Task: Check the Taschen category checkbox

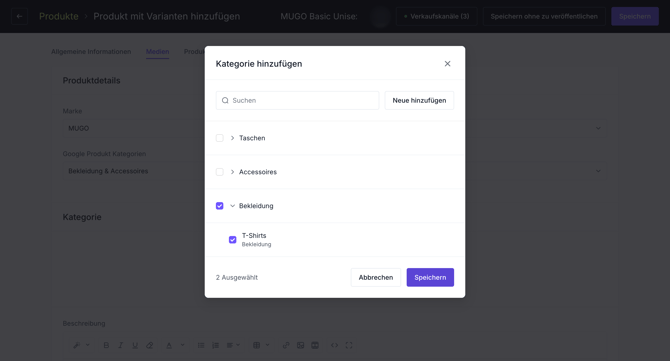Action: pyautogui.click(x=220, y=138)
